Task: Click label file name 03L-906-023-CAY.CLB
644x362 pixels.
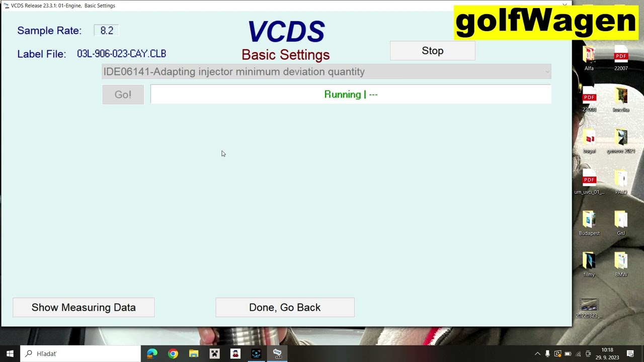Action: tap(121, 54)
